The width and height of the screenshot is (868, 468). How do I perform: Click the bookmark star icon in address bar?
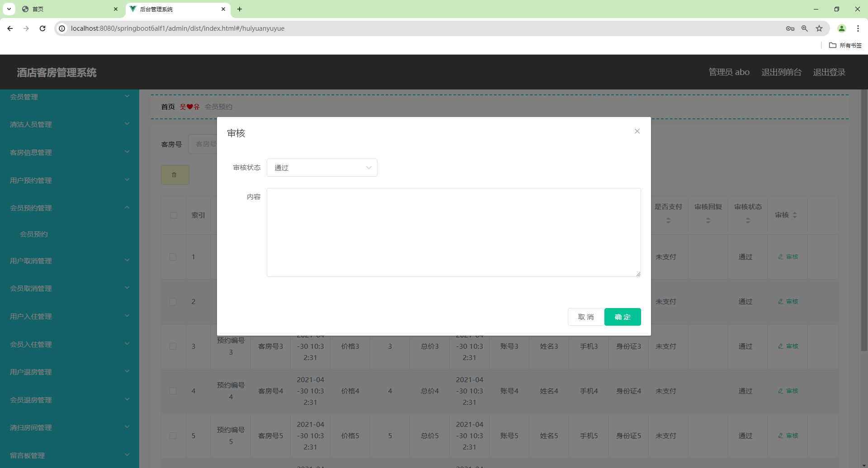[819, 28]
